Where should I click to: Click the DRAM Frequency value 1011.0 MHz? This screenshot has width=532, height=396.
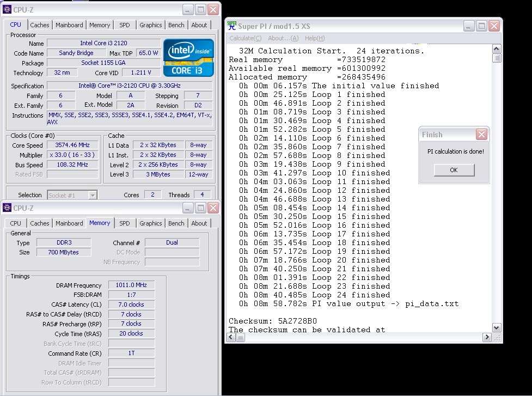pyautogui.click(x=131, y=285)
